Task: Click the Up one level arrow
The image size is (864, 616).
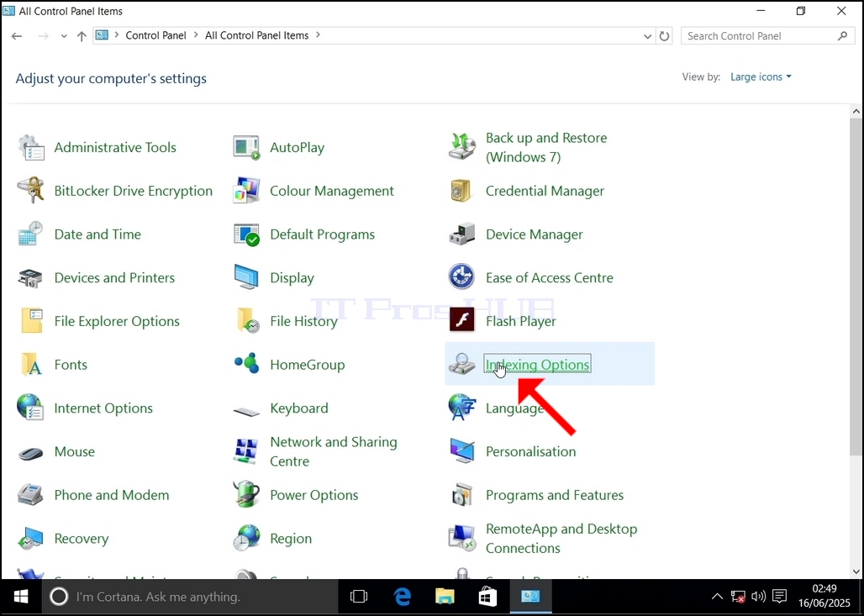Action: click(x=82, y=36)
